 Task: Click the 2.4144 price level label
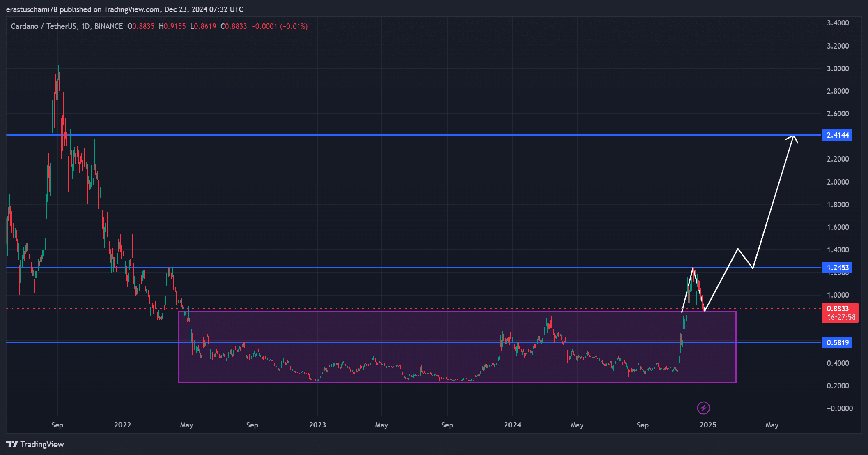click(x=837, y=135)
